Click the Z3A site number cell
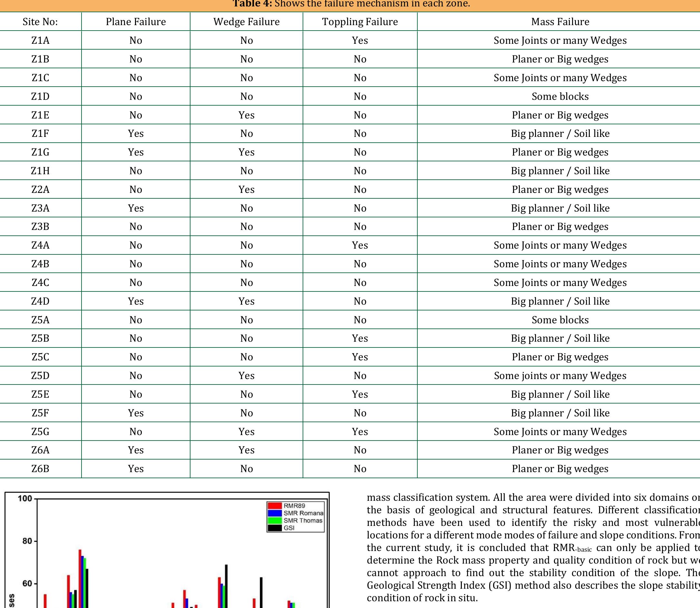Viewport: 700px width, 608px height. click(40, 208)
